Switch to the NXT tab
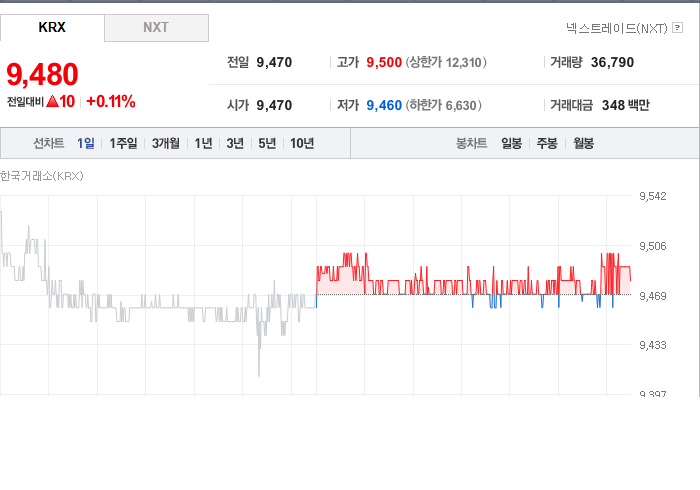The height and width of the screenshot is (490, 700). coord(156,28)
